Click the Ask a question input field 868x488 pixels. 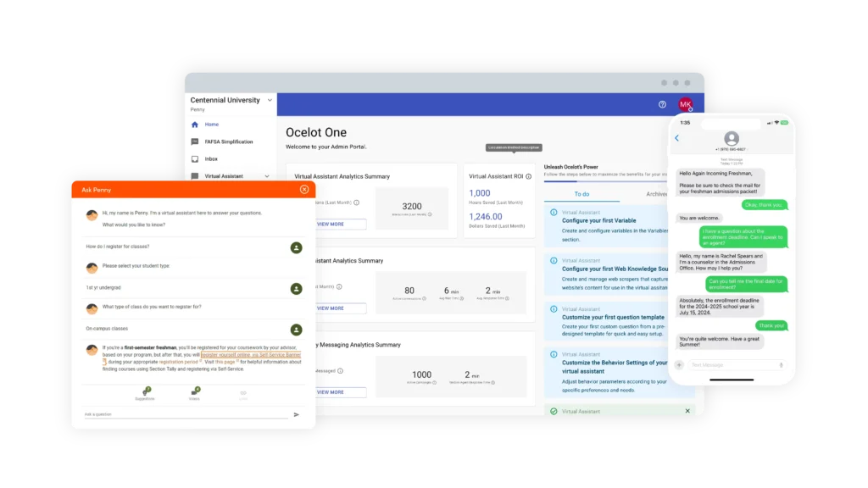click(186, 414)
